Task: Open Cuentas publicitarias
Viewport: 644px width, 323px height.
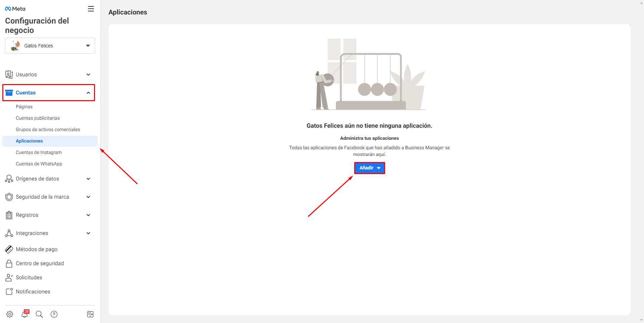Action: 38,118
